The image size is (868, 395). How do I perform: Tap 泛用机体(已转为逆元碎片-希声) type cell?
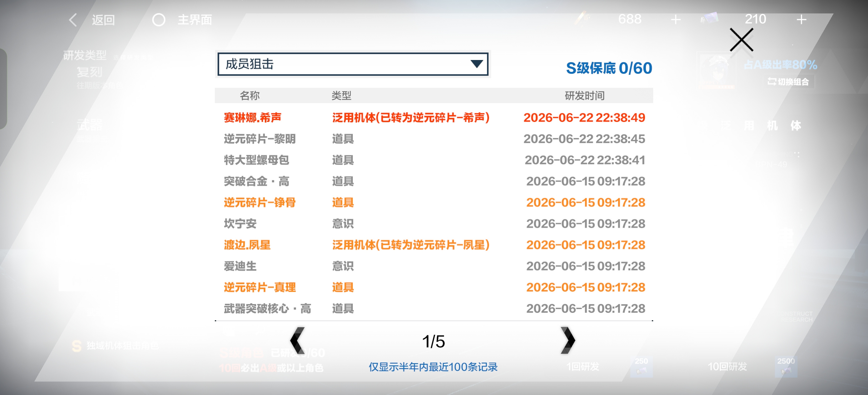point(411,117)
